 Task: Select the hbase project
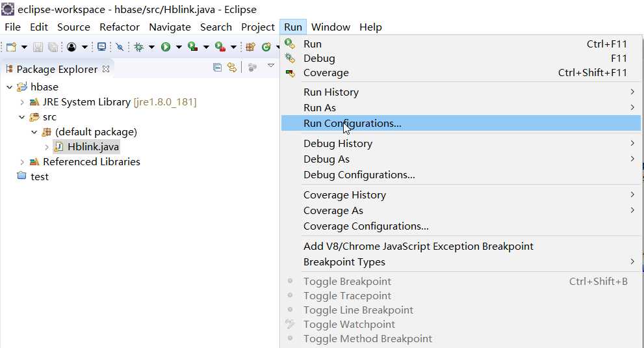44,87
